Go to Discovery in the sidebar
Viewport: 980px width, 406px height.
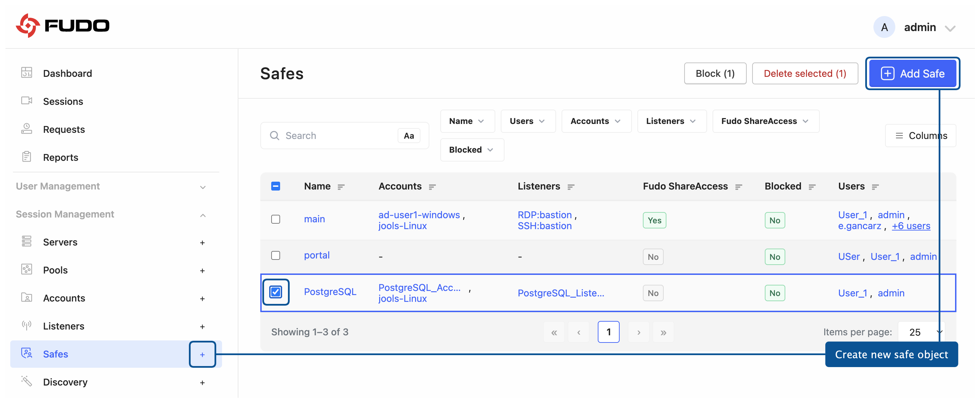tap(65, 382)
